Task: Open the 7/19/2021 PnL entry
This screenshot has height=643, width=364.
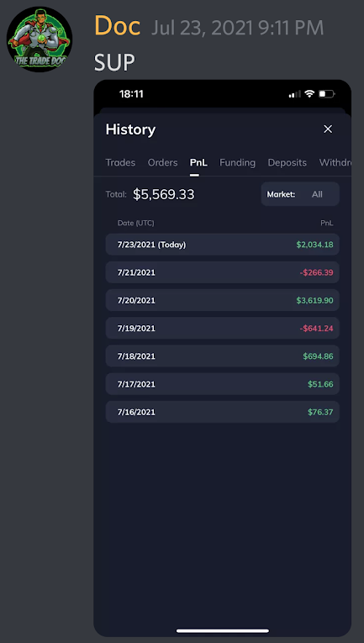Action: click(223, 328)
